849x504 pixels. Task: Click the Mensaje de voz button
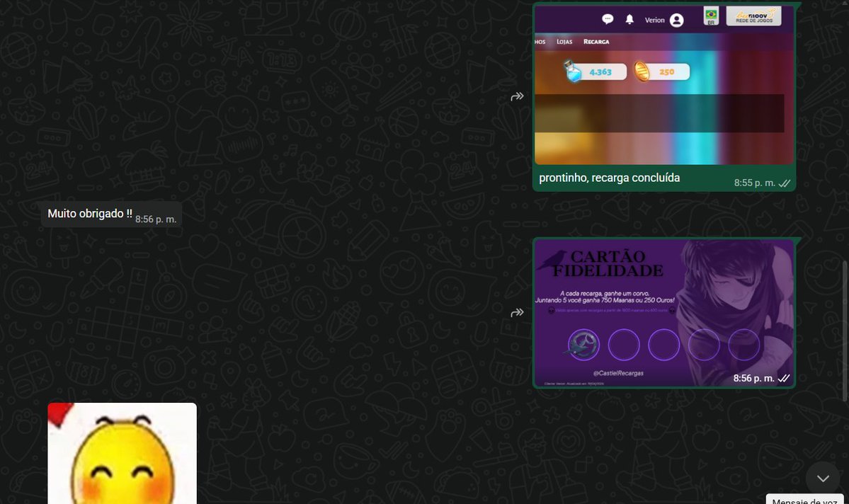click(x=805, y=500)
